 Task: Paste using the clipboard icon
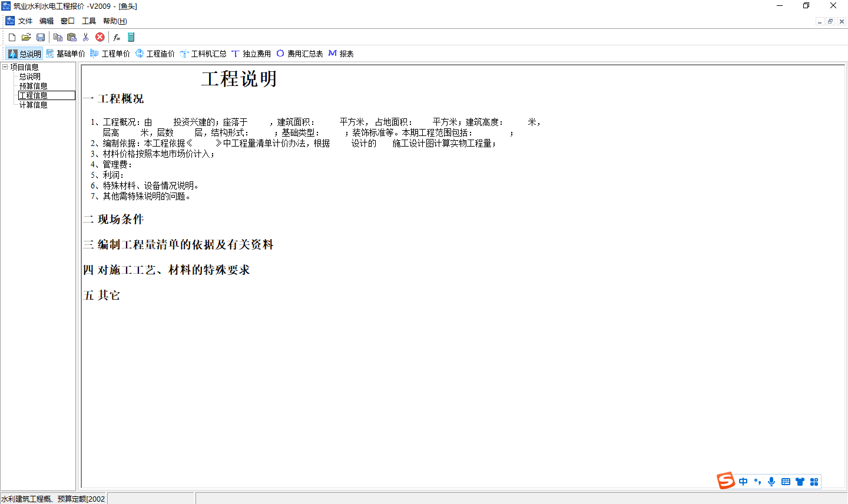tap(72, 37)
